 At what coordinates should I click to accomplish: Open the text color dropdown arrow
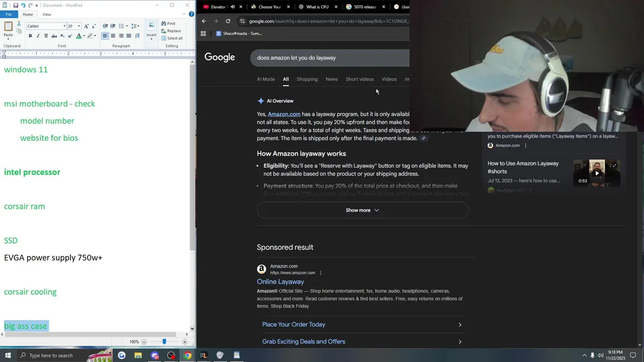pyautogui.click(x=84, y=36)
